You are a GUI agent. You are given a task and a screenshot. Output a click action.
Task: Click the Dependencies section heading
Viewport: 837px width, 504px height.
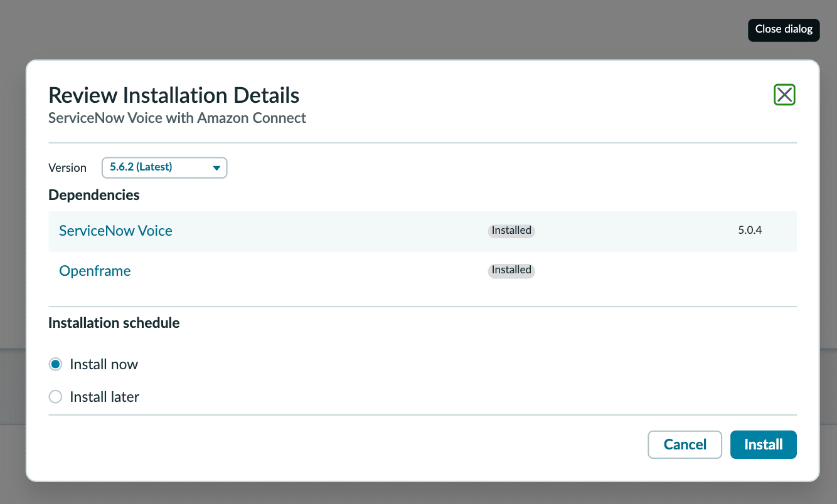pyautogui.click(x=94, y=195)
